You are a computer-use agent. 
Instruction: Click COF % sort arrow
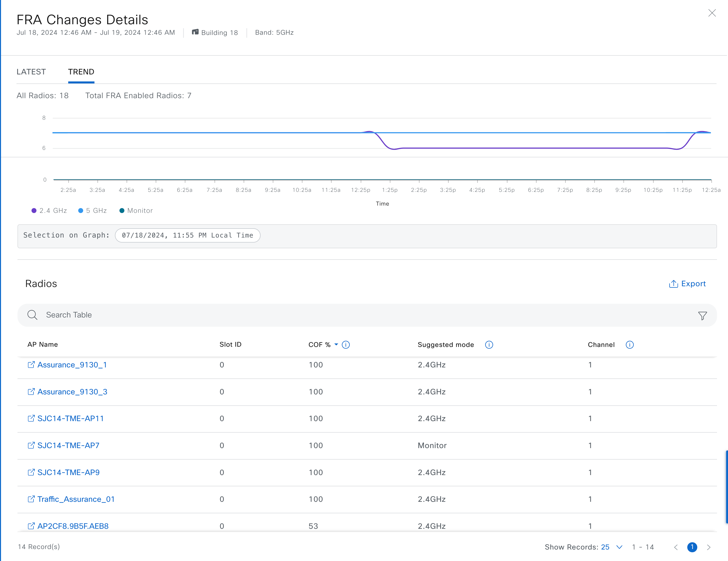(336, 344)
